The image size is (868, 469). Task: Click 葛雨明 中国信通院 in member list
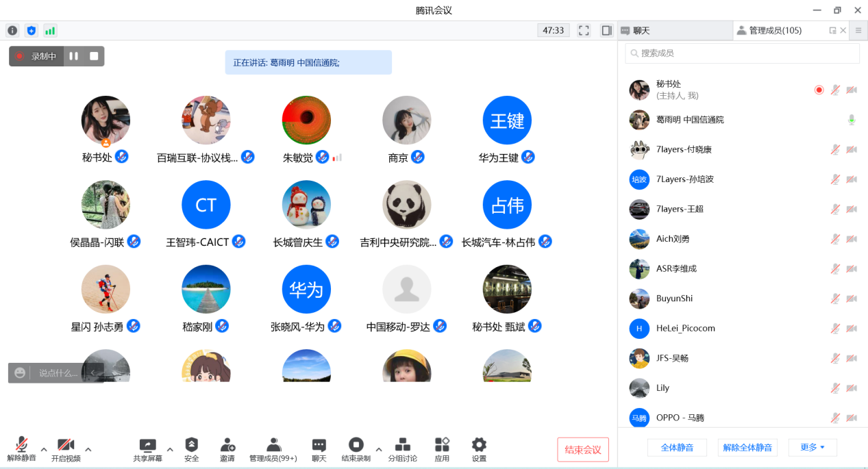click(743, 120)
